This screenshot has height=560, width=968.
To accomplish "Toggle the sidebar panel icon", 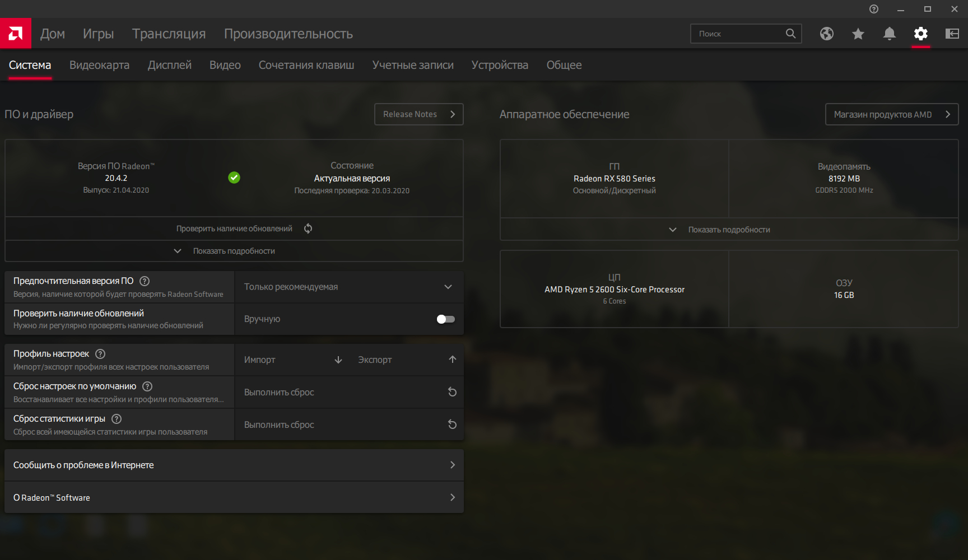I will (x=952, y=34).
